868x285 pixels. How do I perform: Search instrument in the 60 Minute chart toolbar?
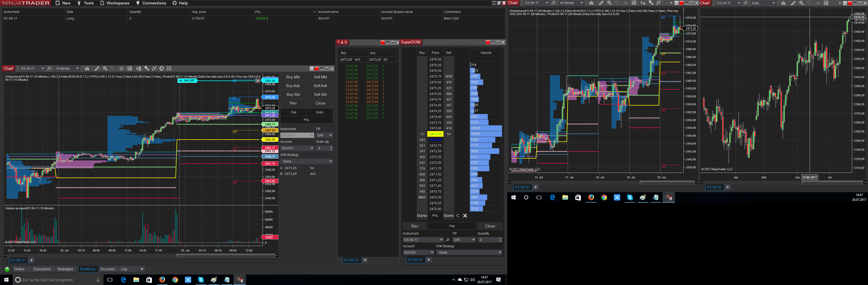553,3
